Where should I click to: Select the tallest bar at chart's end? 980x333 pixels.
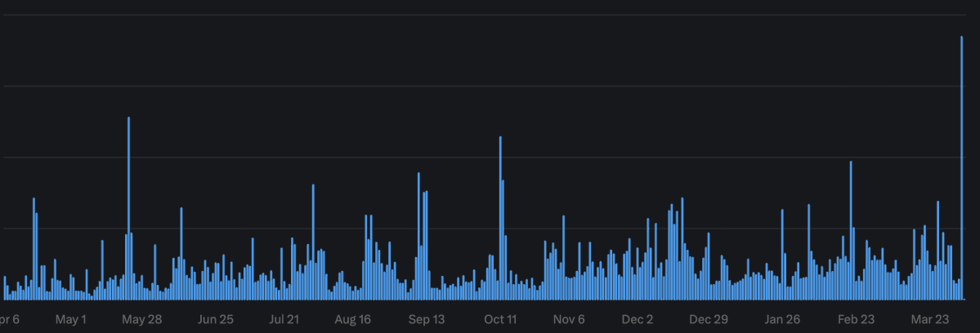coord(961,168)
